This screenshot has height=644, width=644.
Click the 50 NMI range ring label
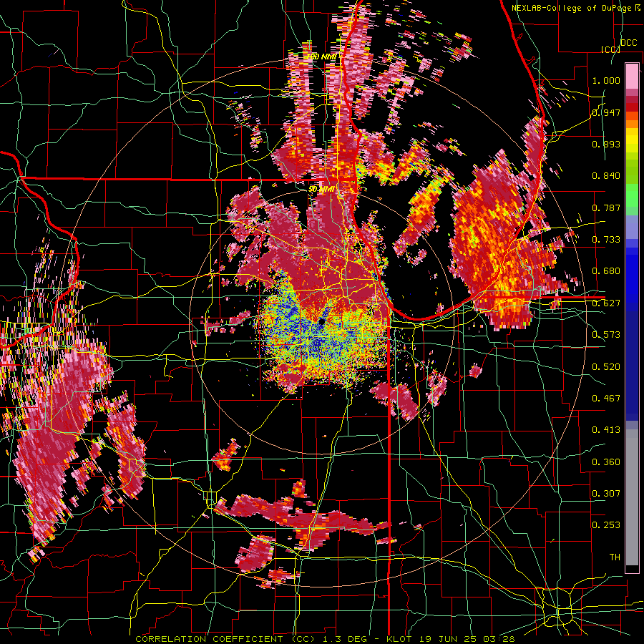click(321, 189)
